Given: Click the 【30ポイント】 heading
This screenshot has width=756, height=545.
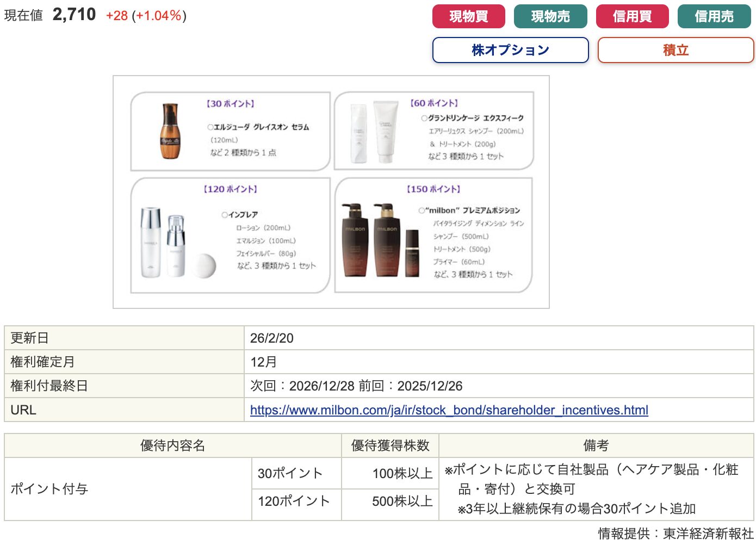Looking at the screenshot, I should [230, 104].
